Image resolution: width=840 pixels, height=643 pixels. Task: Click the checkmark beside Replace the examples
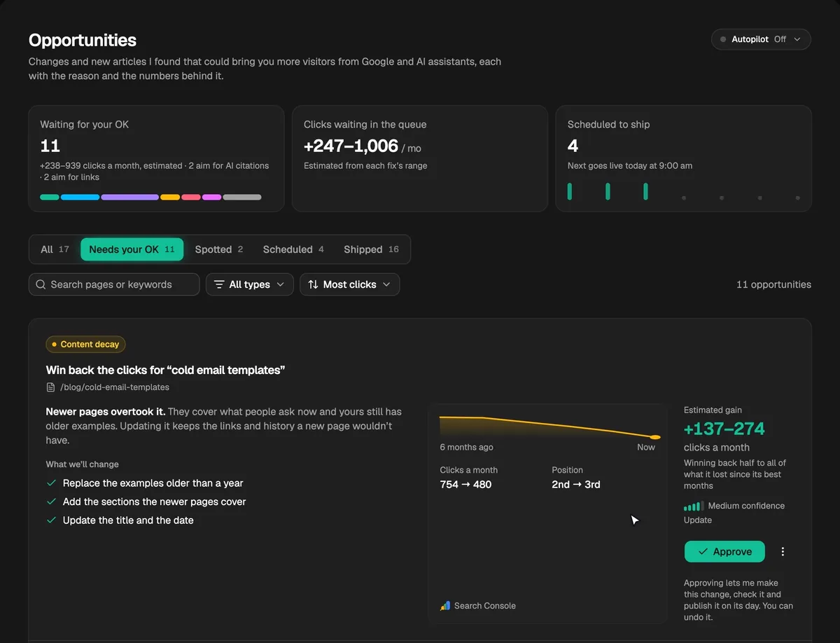coord(51,483)
